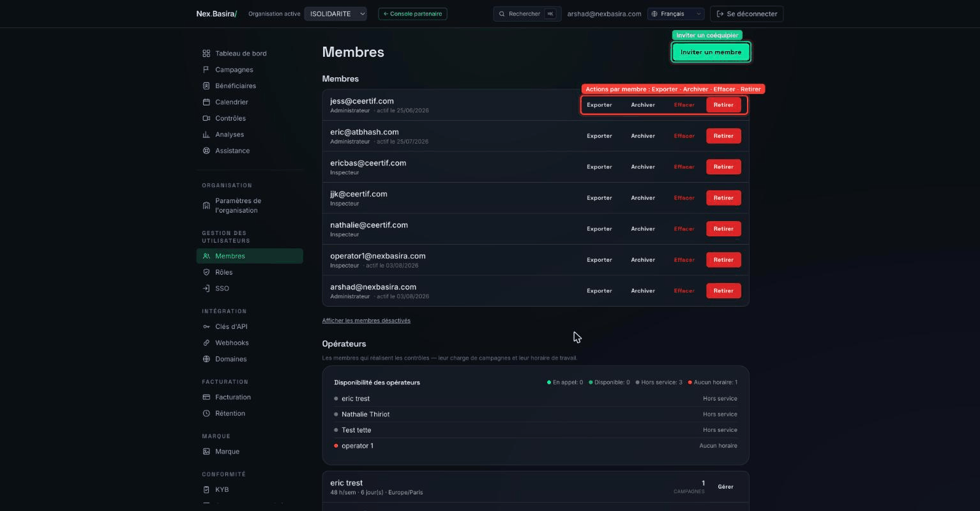Click the building icon for Paramètres de l'organisation

click(206, 206)
